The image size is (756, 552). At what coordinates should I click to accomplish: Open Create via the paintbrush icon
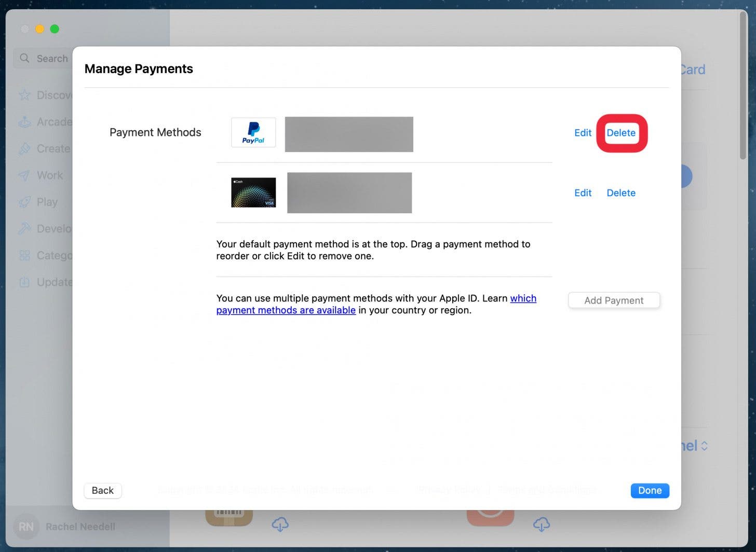click(24, 148)
